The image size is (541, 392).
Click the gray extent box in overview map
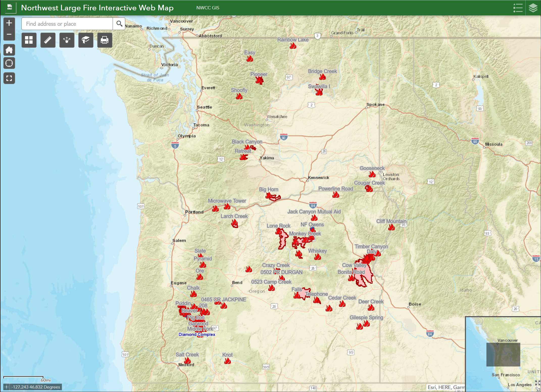coord(503,354)
